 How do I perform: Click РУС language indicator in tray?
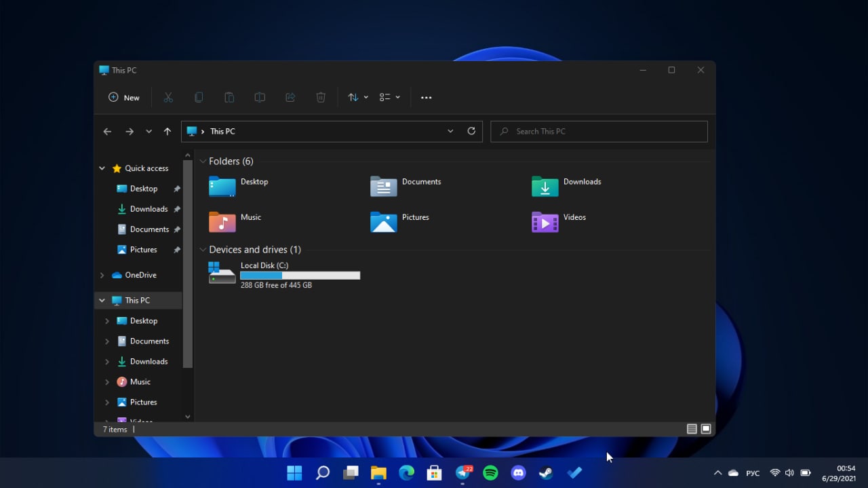[753, 473]
